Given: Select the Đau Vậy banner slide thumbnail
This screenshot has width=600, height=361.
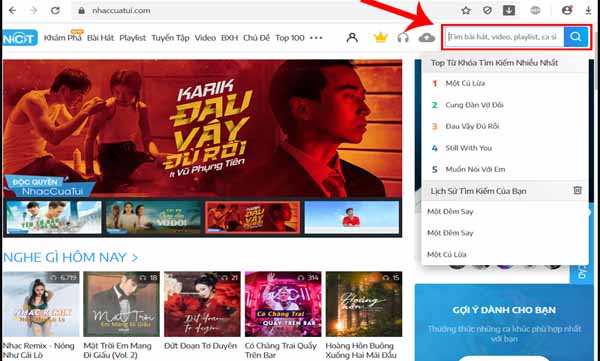Looking at the screenshot, I should [253, 217].
